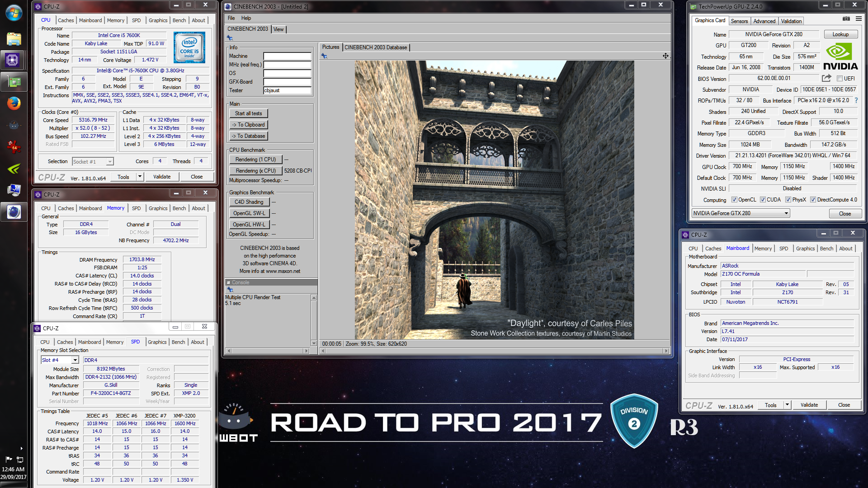
Task: Click the red puzzle-piece 64 taskbar icon
Action: pos(14,146)
